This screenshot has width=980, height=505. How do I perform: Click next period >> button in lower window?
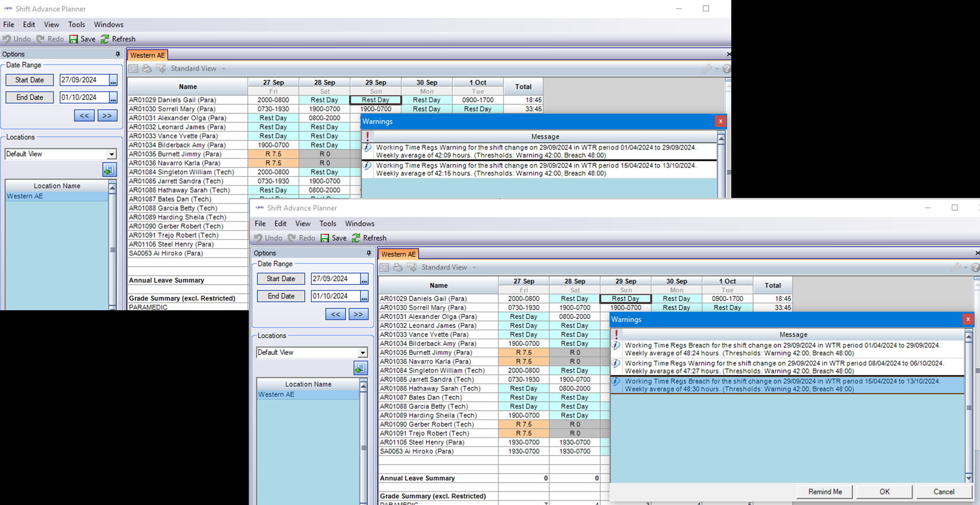(358, 314)
